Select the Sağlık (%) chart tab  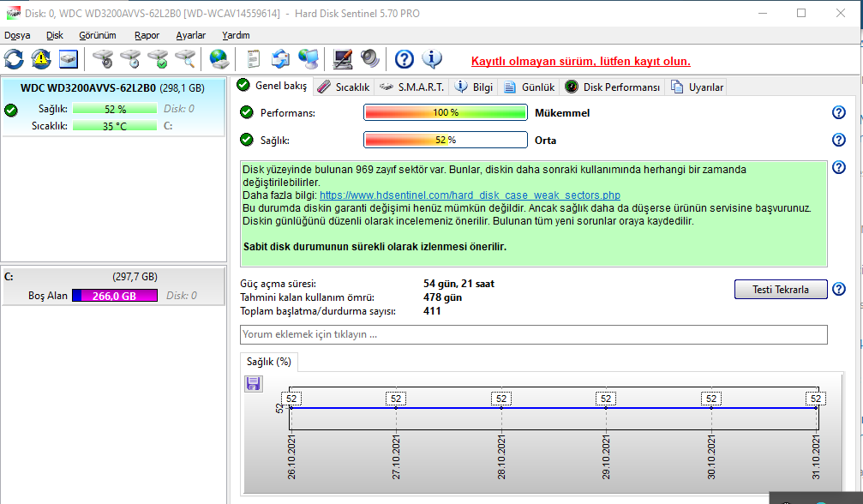(x=269, y=362)
